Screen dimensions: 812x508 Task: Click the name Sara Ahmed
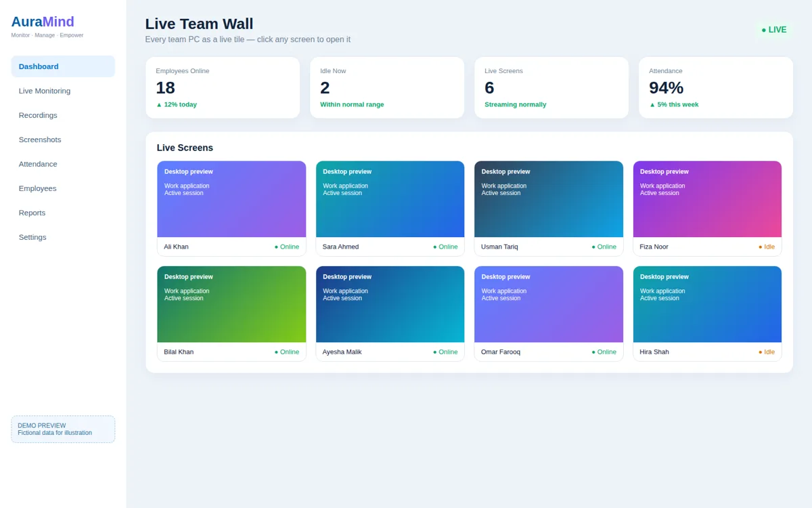(x=340, y=247)
